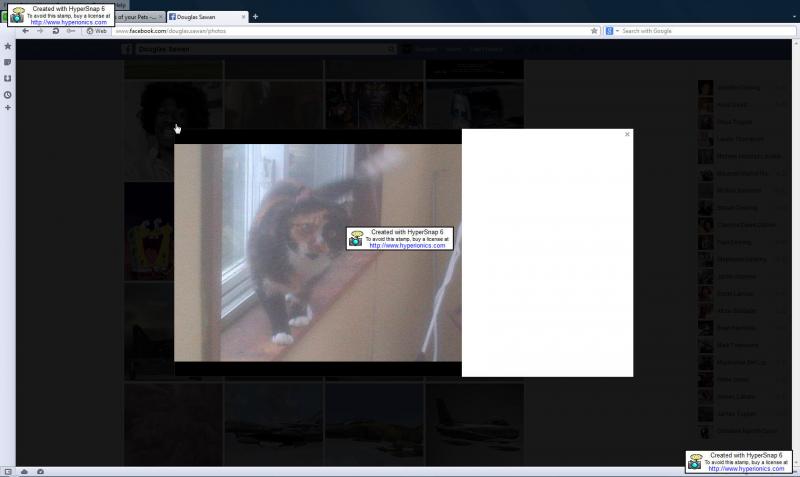Bookmark page with address bar star icon
Image resolution: width=800 pixels, height=477 pixels.
point(594,31)
